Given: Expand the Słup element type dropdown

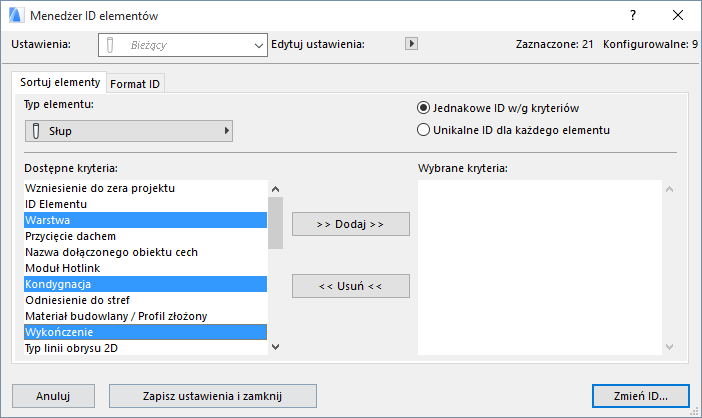Looking at the screenshot, I should [x=129, y=131].
